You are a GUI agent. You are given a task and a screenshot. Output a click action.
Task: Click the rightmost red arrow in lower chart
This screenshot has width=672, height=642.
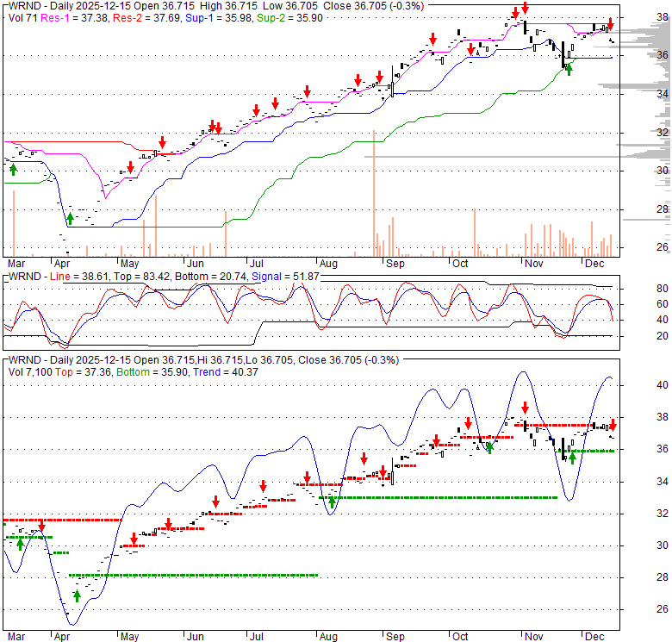coord(613,424)
